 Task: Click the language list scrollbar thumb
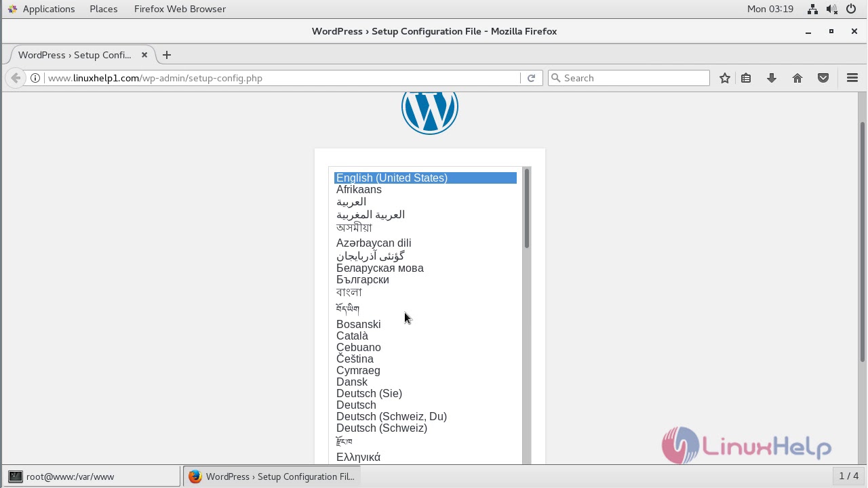[x=526, y=208]
